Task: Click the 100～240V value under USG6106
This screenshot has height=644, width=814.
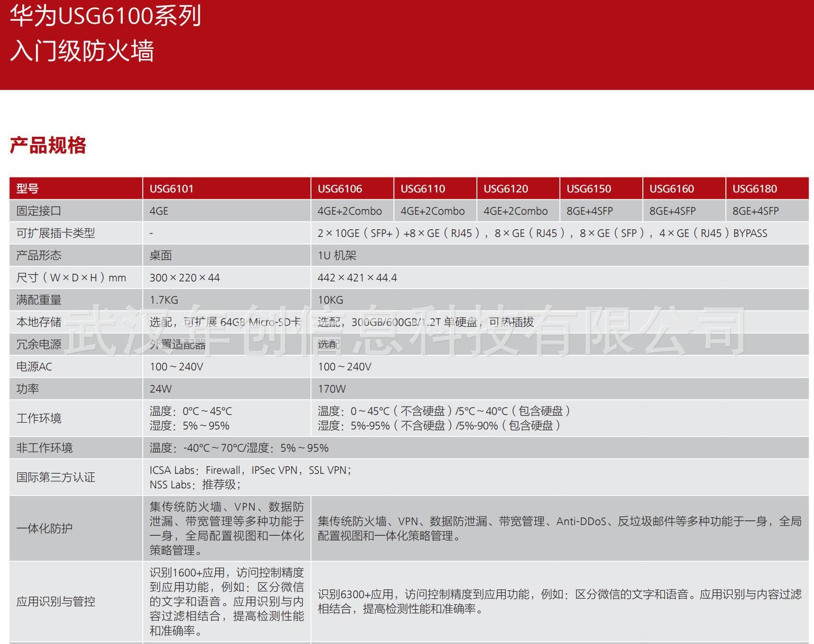Action: click(344, 366)
